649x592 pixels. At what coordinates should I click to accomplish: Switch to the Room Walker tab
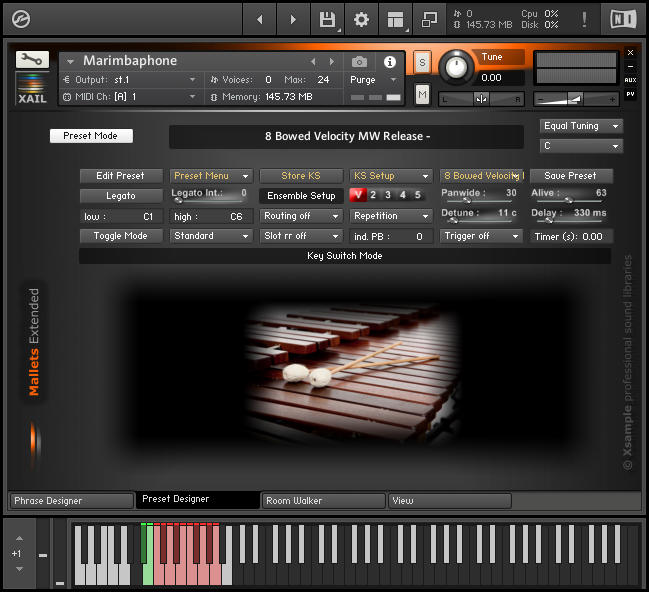pyautogui.click(x=323, y=500)
